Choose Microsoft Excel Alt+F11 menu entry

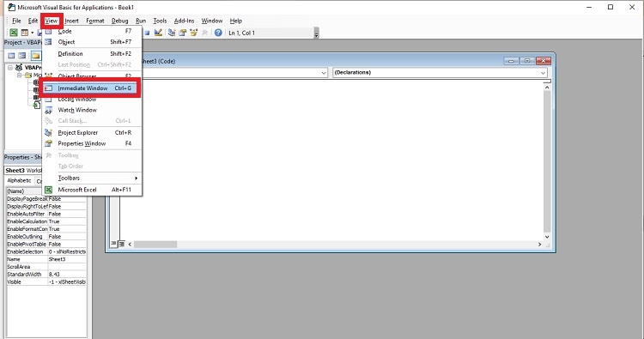pos(93,190)
